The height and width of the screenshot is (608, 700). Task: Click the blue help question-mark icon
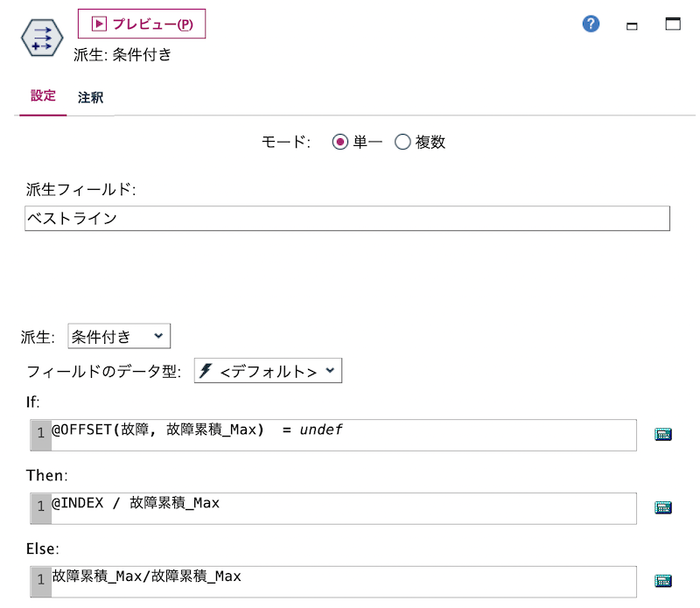point(591,24)
